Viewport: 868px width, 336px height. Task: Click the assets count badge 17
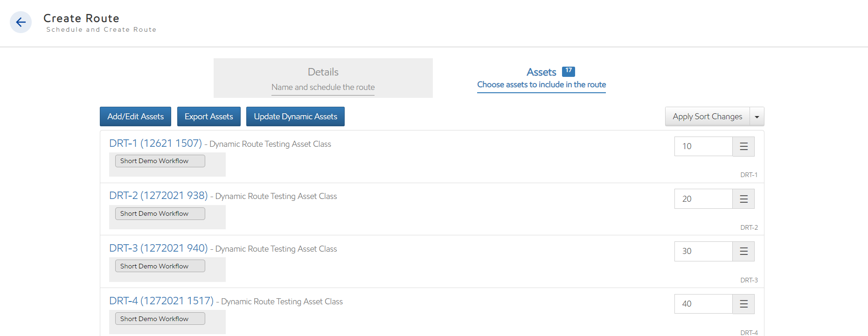[568, 71]
